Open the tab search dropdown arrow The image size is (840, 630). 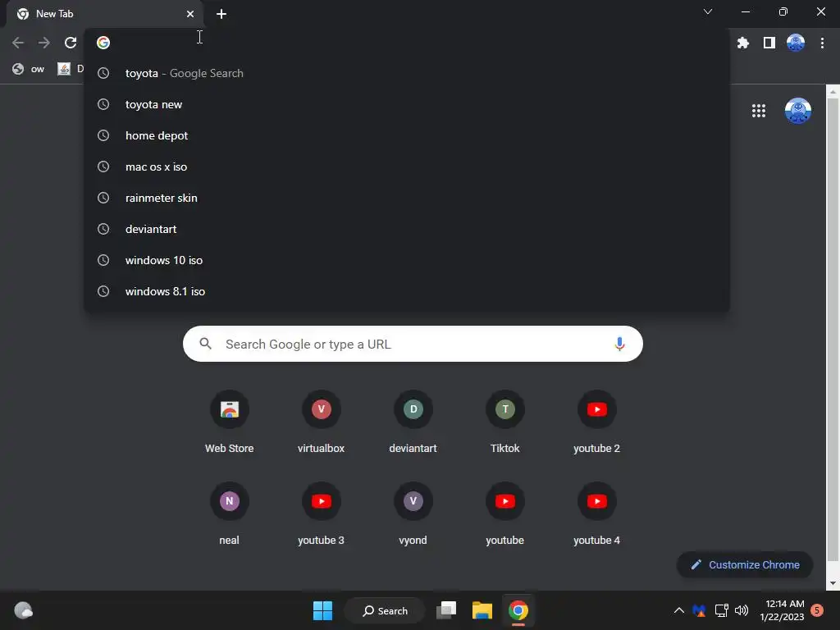(x=708, y=11)
